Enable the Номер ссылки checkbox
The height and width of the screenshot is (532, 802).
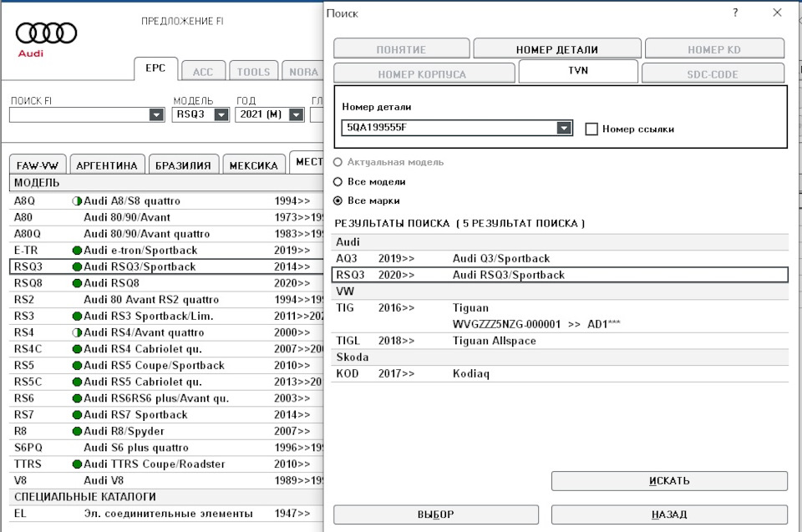(591, 129)
